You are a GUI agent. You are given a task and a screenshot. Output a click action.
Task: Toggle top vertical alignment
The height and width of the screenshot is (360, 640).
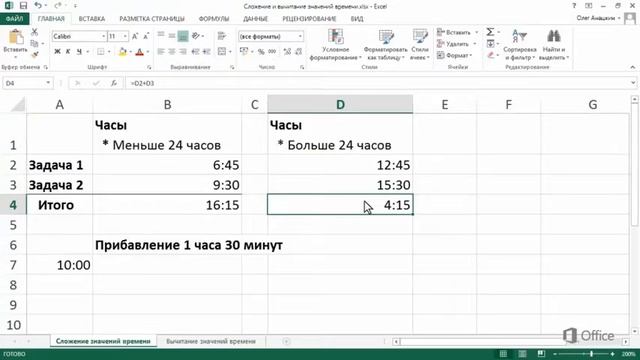pos(161,36)
